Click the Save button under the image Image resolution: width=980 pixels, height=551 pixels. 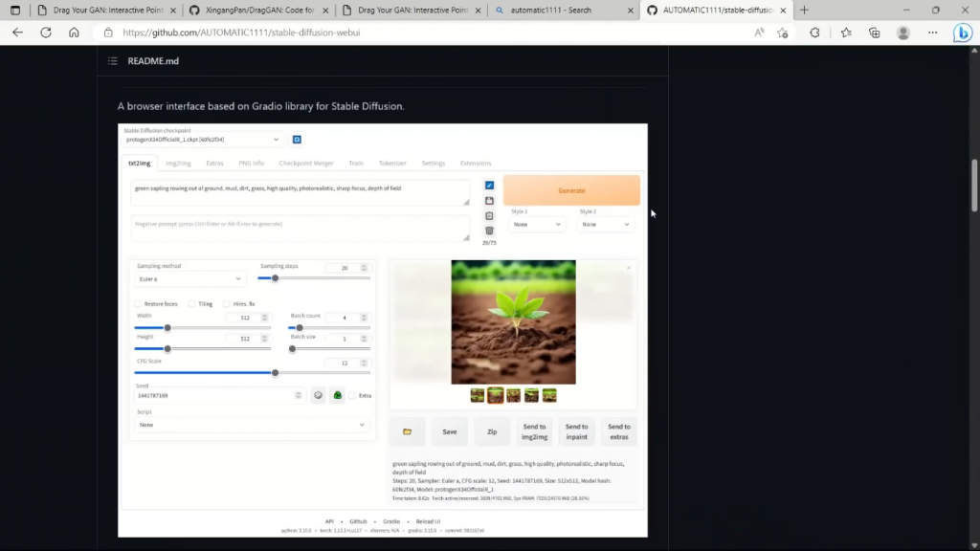coord(450,431)
